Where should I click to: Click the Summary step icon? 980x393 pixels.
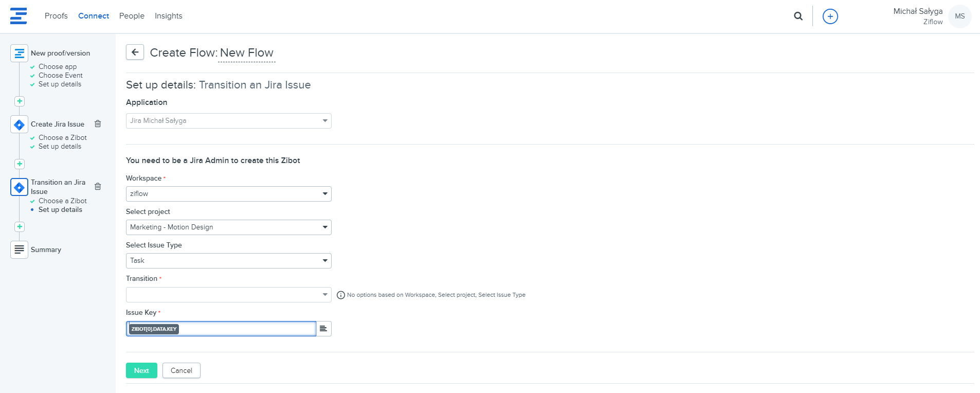(x=19, y=249)
